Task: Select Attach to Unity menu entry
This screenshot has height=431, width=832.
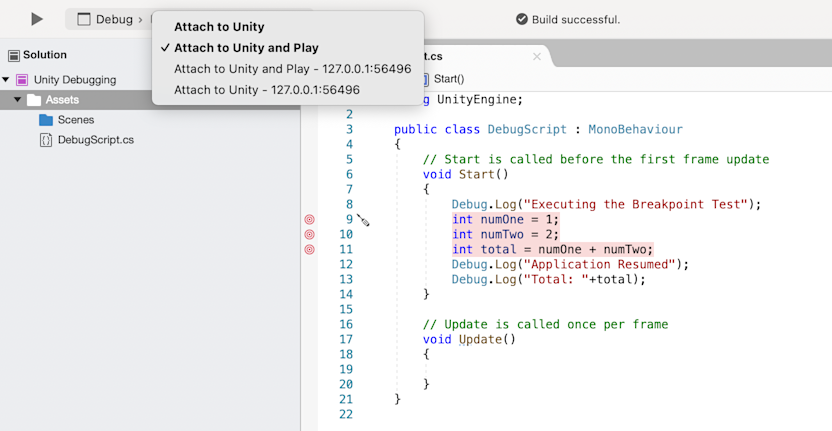Action: click(x=219, y=27)
